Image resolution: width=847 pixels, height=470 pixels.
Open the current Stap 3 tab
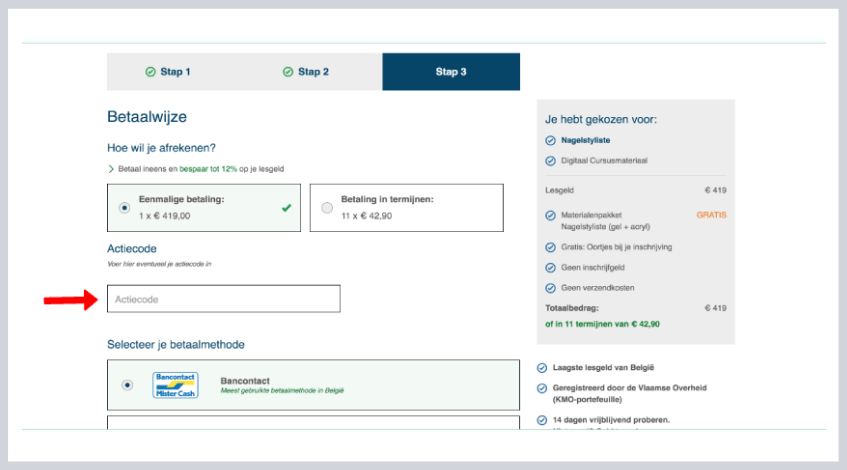[x=451, y=72]
